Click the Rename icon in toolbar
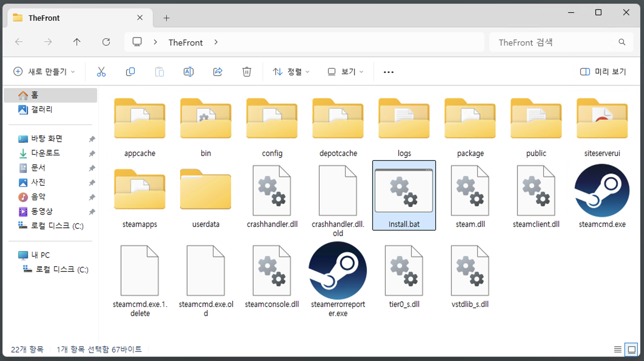The width and height of the screenshot is (644, 361). pos(189,72)
